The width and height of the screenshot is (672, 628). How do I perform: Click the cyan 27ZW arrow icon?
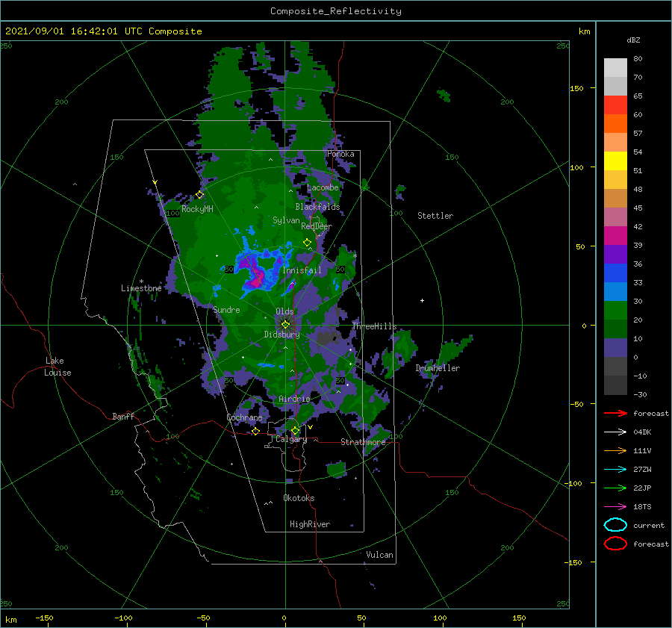pos(615,470)
